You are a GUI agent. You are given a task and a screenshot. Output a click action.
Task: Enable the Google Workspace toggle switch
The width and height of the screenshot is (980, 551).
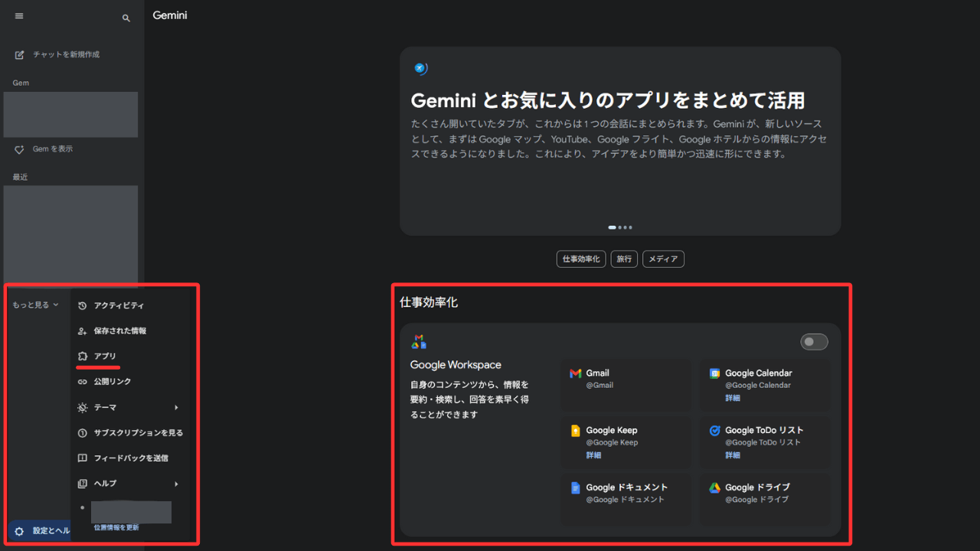(814, 341)
